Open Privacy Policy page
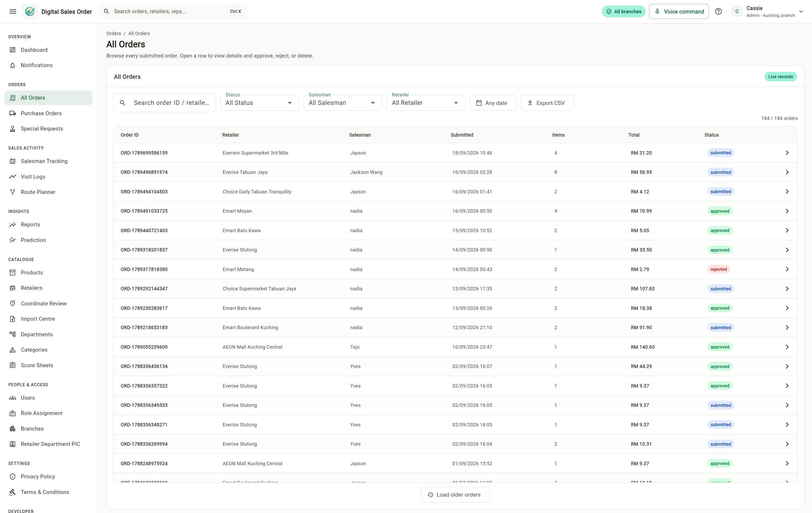This screenshot has width=812, height=513. click(48, 477)
